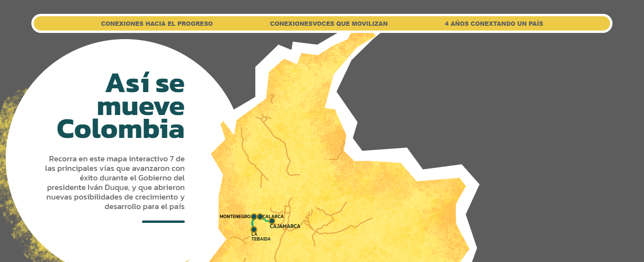The image size is (644, 262).
Task: Select the Cajamarca map marker
Action: coord(272,221)
